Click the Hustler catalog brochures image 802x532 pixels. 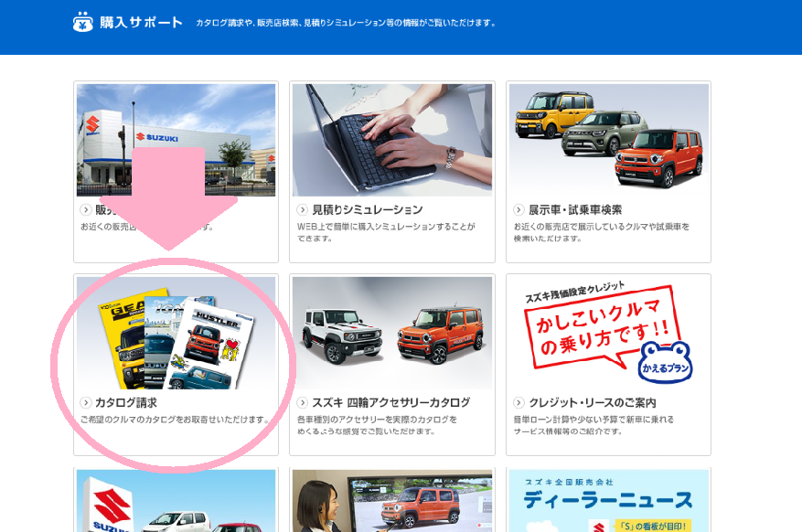176,334
